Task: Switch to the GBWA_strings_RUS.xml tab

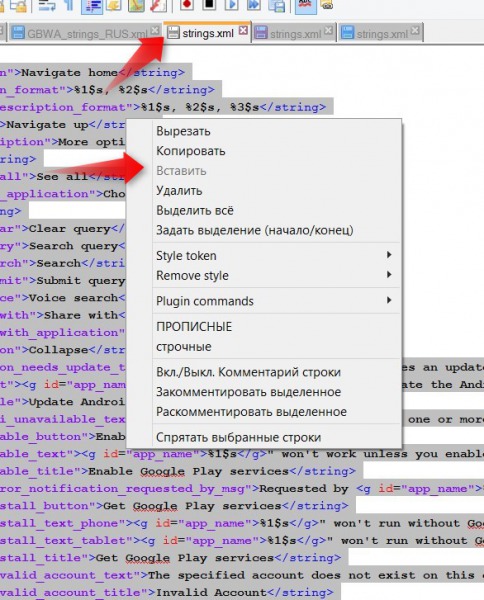Action: click(x=84, y=33)
